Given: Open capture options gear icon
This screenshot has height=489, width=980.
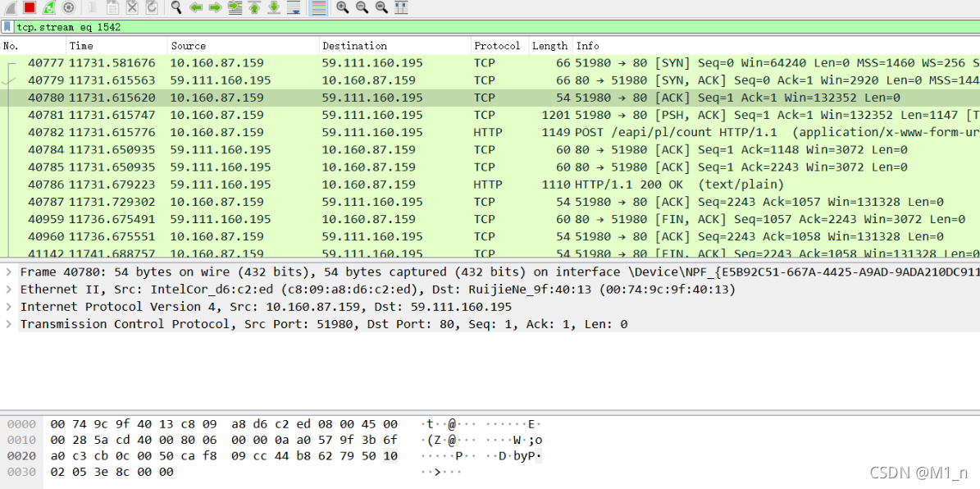Looking at the screenshot, I should pos(69,7).
